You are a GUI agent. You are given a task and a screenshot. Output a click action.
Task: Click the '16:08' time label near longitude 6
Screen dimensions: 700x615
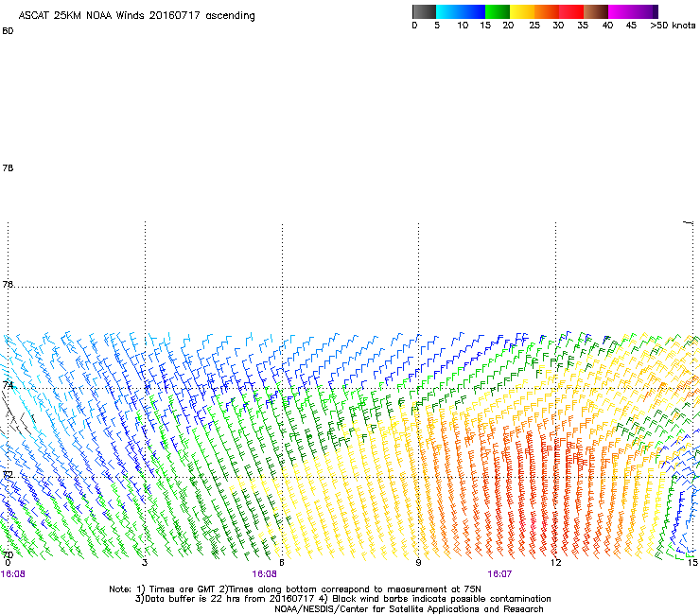264,574
